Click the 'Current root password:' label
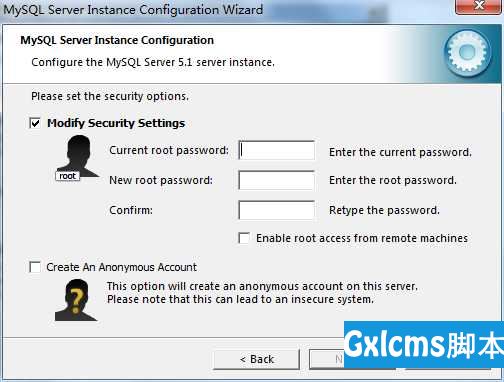The width and height of the screenshot is (504, 382). tap(169, 150)
